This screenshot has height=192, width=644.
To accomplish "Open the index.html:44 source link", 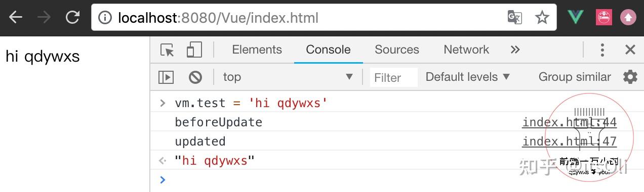I will click(570, 122).
